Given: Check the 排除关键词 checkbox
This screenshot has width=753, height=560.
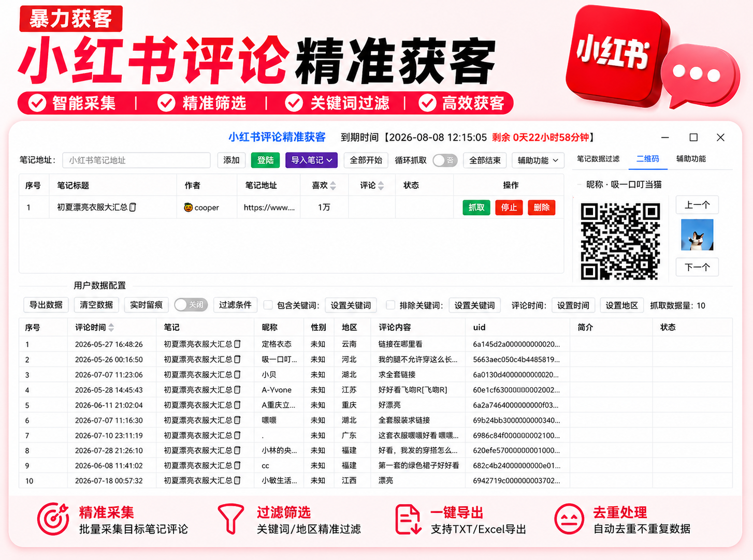Looking at the screenshot, I should (390, 305).
